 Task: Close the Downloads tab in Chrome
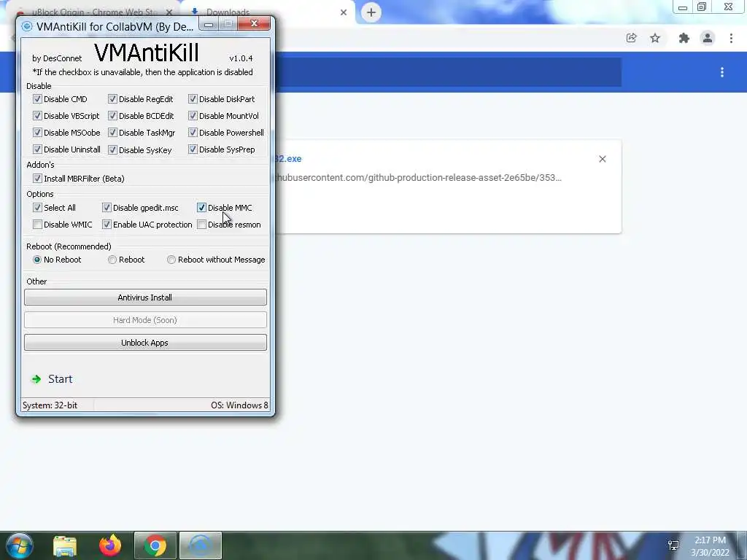344,12
